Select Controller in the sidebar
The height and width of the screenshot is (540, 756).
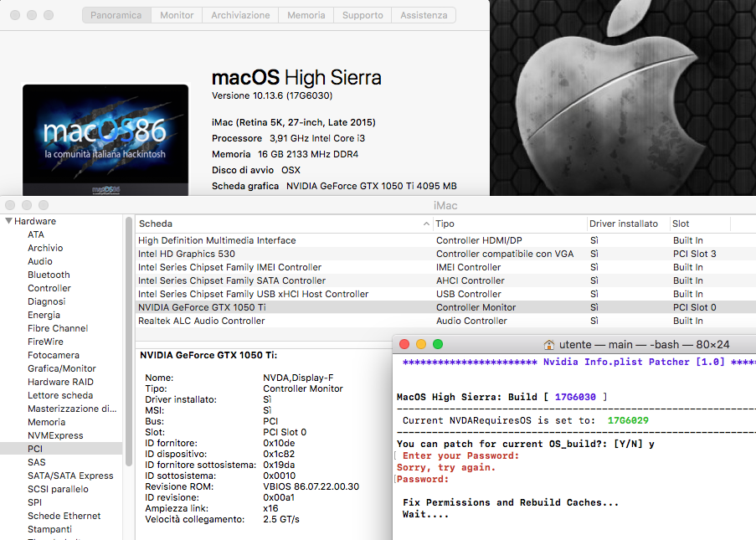click(49, 288)
